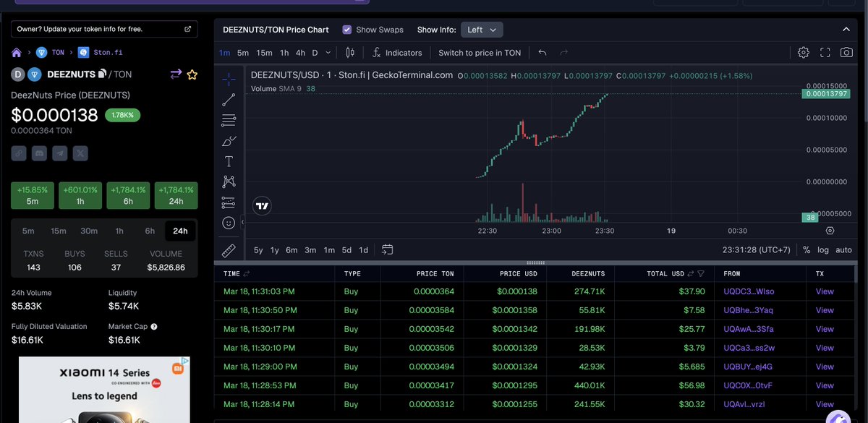Open the emoji icons tool

[x=229, y=223]
